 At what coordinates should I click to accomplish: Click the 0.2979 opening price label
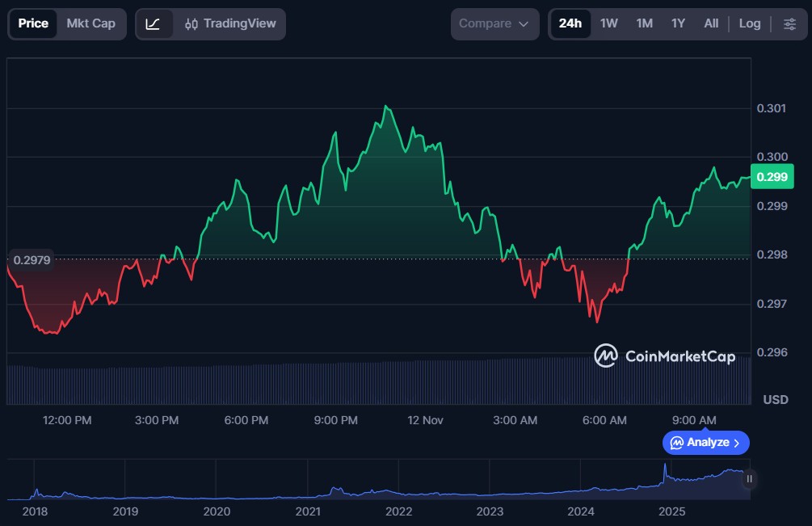[x=32, y=259]
